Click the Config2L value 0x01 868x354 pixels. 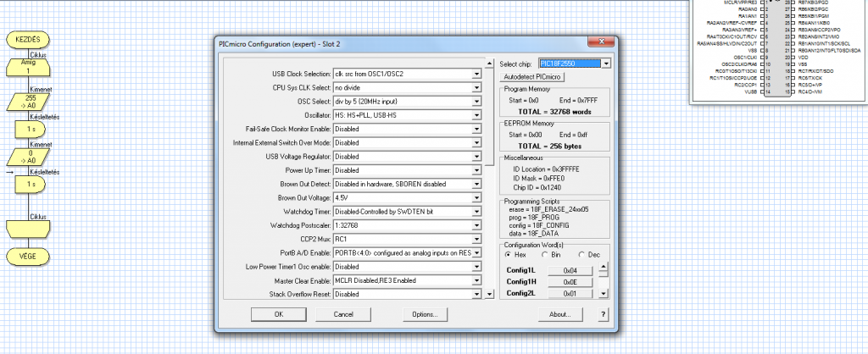click(570, 294)
